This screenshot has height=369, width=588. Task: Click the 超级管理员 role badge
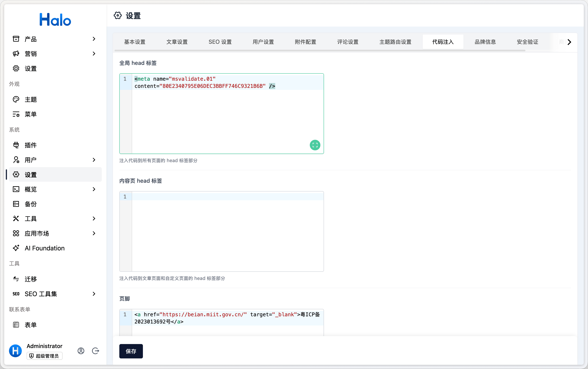[44, 356]
